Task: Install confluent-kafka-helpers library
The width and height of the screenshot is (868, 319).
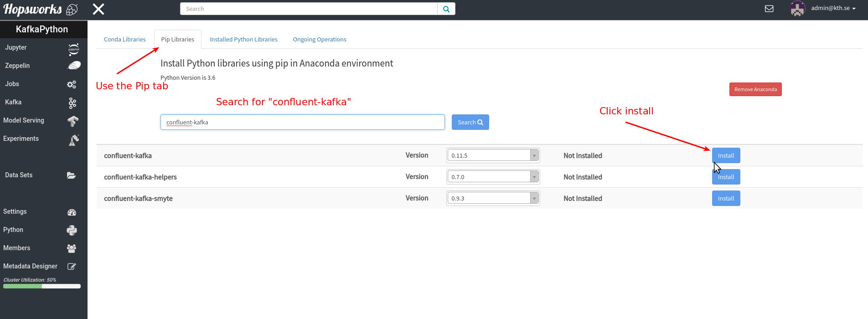Action: [x=726, y=177]
